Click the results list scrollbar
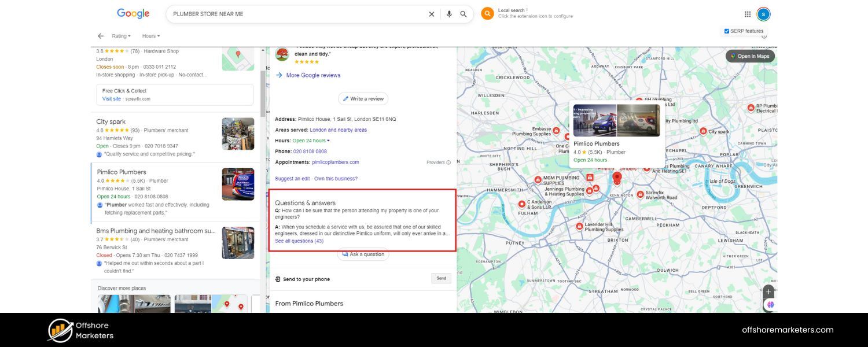 pos(263,93)
